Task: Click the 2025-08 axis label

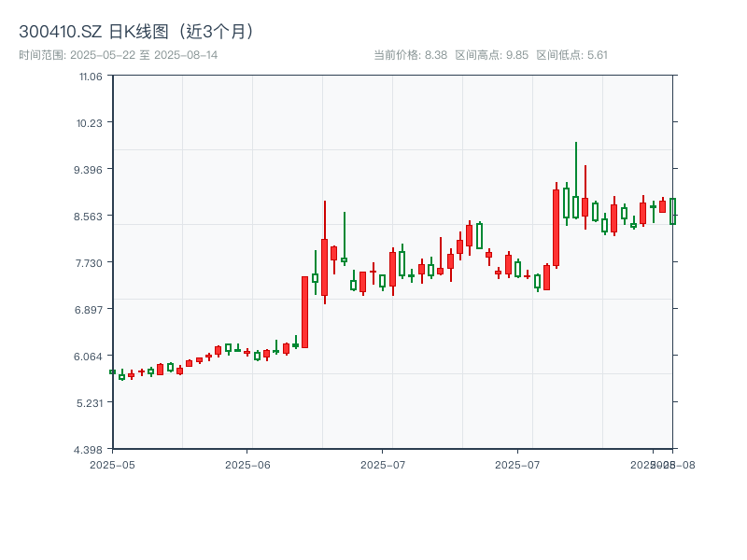Action: click(x=664, y=464)
